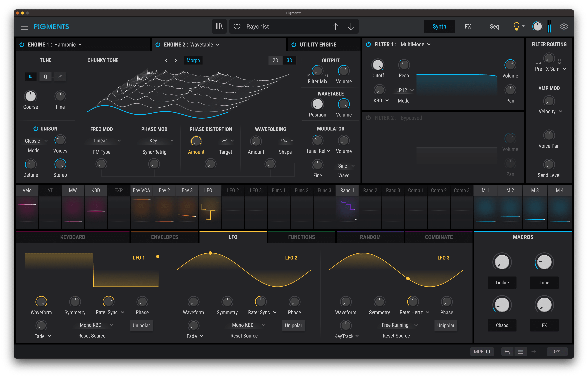The image size is (588, 377).
Task: Open the lightbulb sound design tips
Action: 516,26
